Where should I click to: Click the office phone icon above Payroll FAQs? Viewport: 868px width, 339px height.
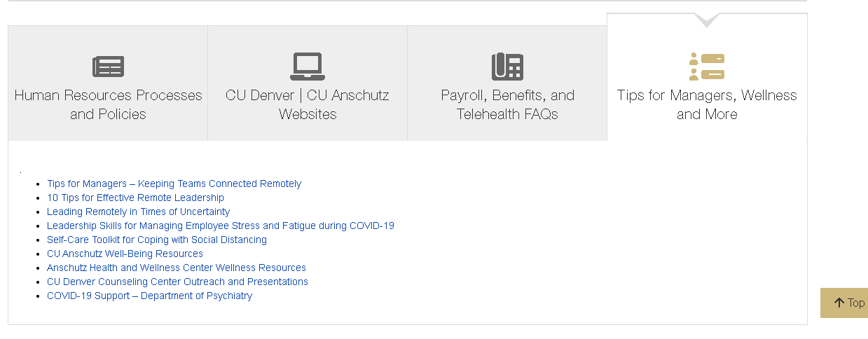point(507,67)
